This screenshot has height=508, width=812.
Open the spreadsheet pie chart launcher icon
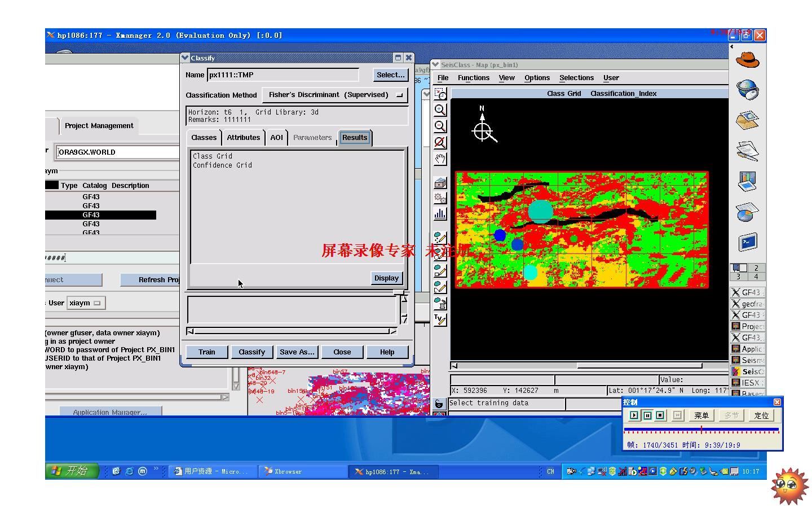tap(748, 213)
